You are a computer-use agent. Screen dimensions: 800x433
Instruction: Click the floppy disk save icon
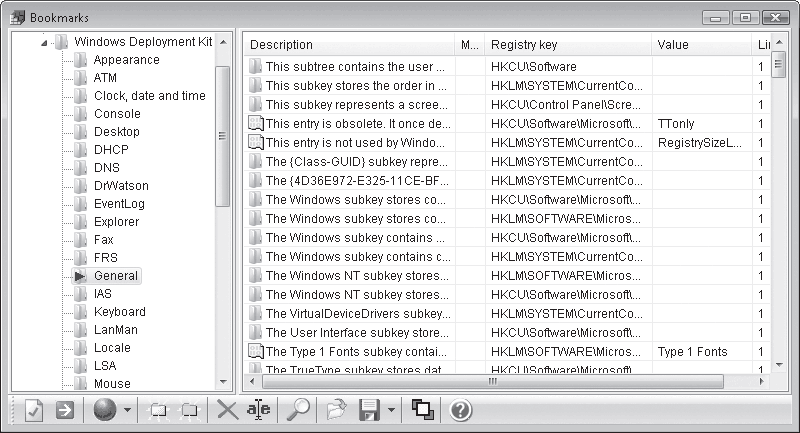pos(369,410)
